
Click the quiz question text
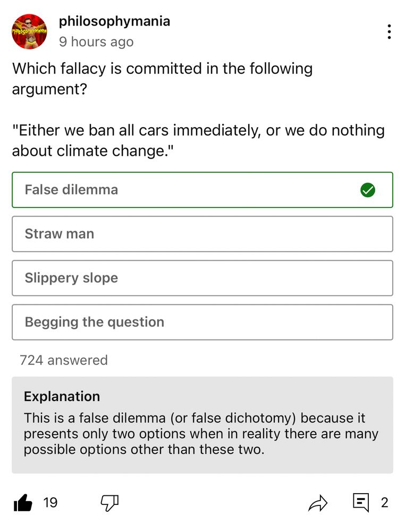[162, 78]
